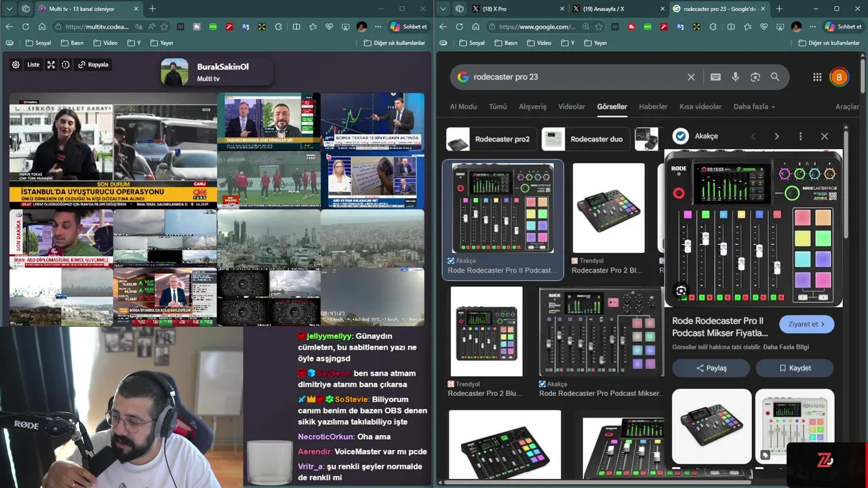The width and height of the screenshot is (868, 488).
Task: Open Diğer sık kullanılanlar in left window
Action: coord(394,43)
